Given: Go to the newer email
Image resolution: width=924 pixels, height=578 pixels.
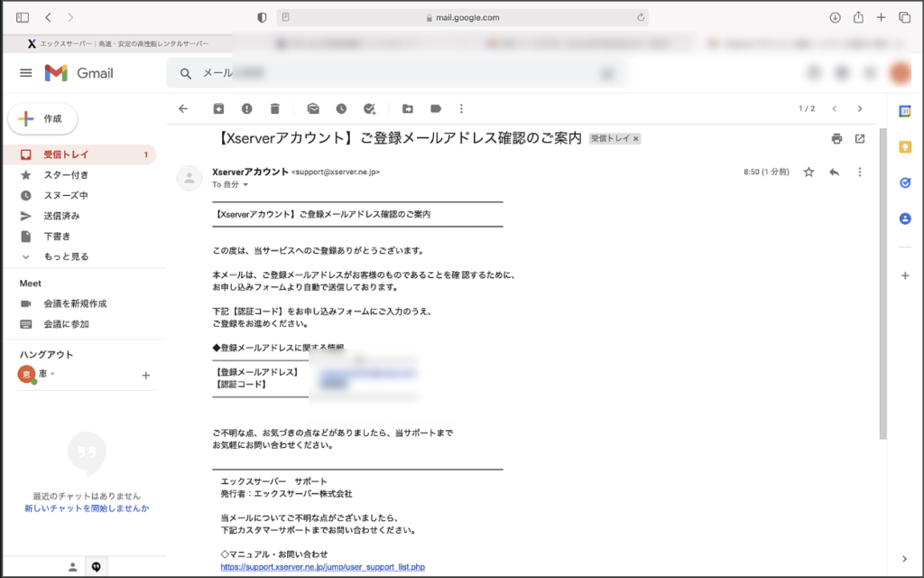Looking at the screenshot, I should point(835,108).
